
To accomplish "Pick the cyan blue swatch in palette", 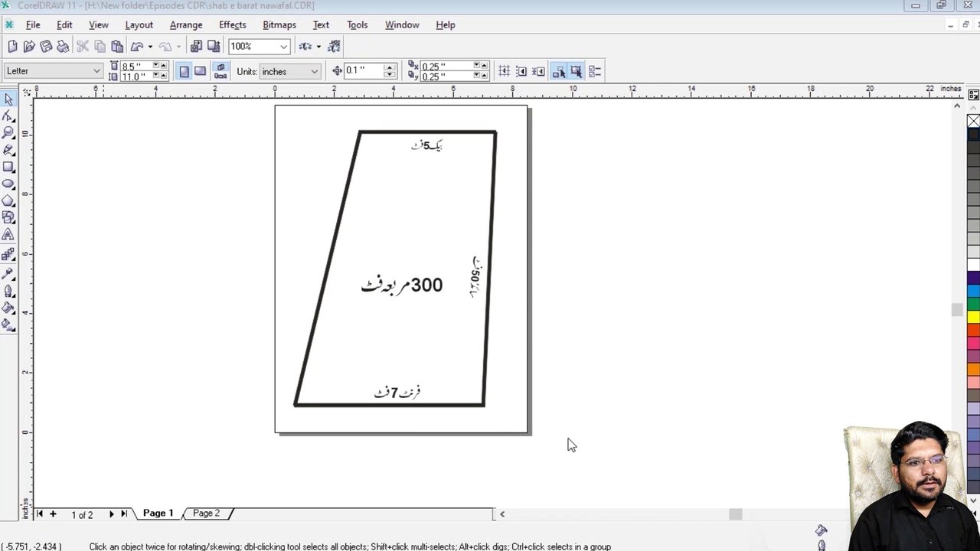I will [973, 291].
